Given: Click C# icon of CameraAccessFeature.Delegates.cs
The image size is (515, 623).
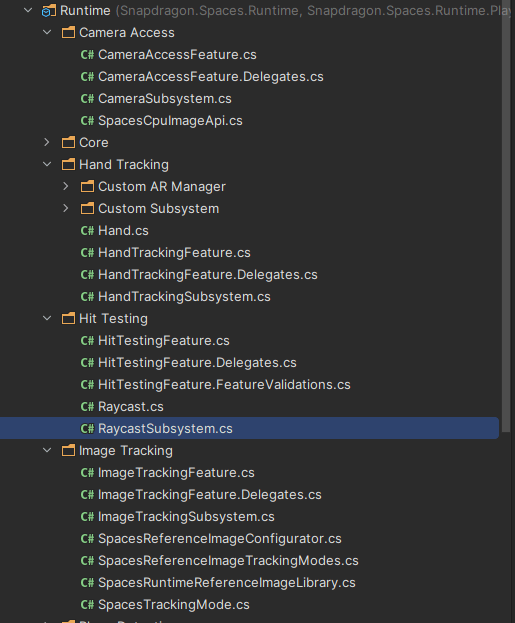Looking at the screenshot, I should point(87,76).
